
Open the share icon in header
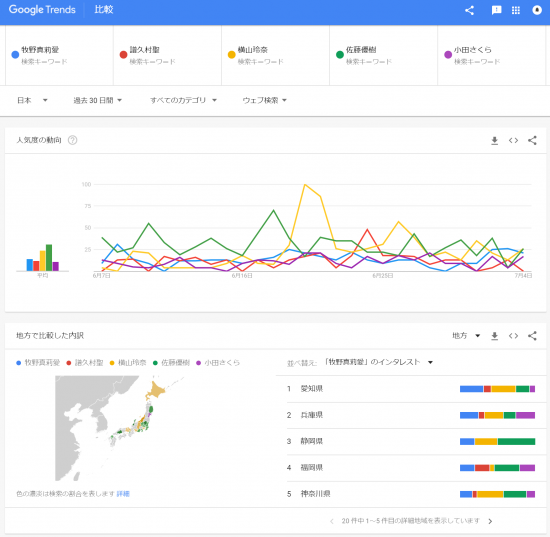469,10
